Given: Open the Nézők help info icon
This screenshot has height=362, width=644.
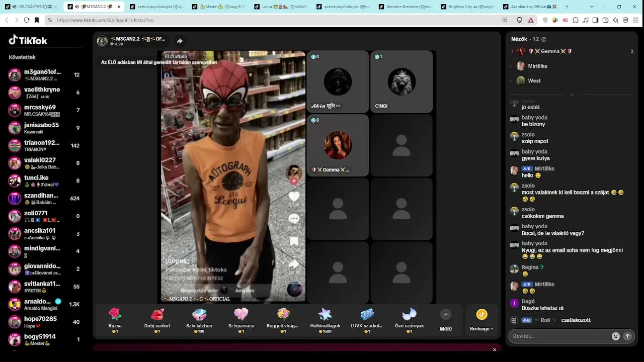Looking at the screenshot, I should coord(543,39).
